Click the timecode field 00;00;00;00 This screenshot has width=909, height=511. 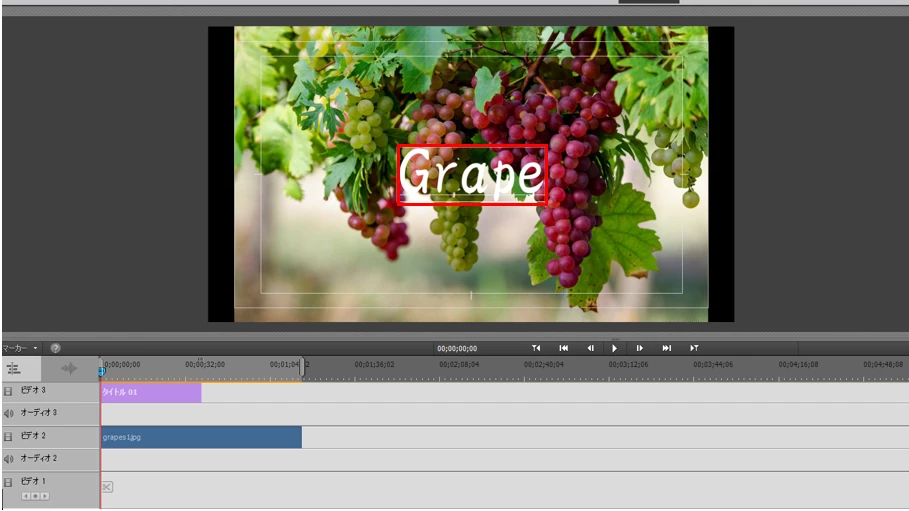pyautogui.click(x=457, y=349)
